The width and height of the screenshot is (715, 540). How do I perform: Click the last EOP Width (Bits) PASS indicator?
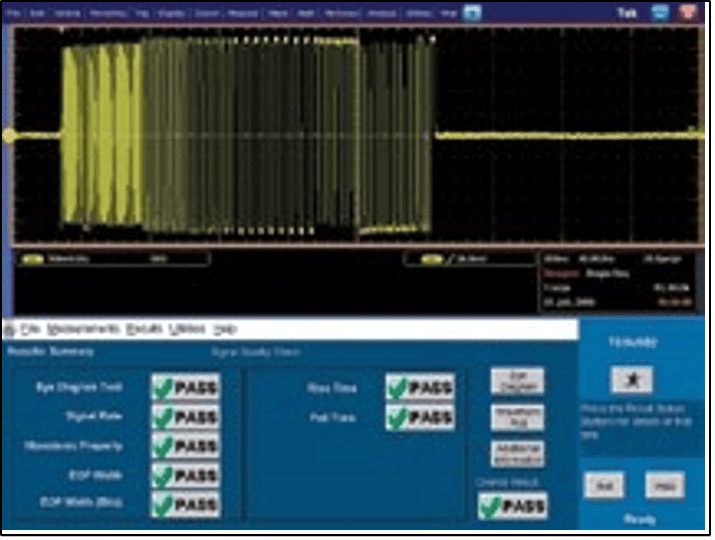[186, 503]
